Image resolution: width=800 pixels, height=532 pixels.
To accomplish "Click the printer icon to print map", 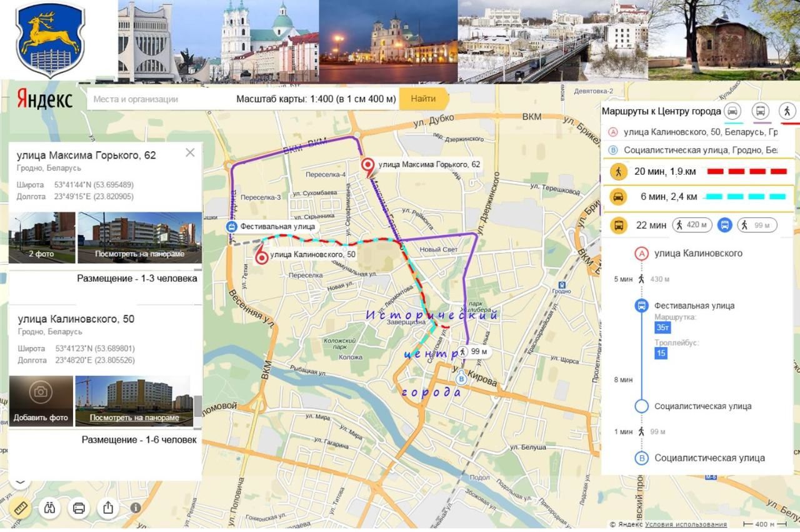I will click(79, 508).
